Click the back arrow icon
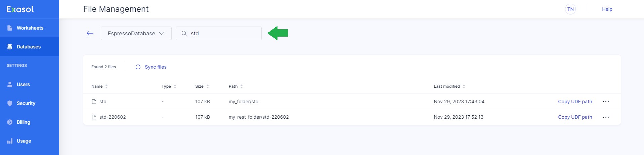This screenshot has width=644, height=155. (x=90, y=33)
